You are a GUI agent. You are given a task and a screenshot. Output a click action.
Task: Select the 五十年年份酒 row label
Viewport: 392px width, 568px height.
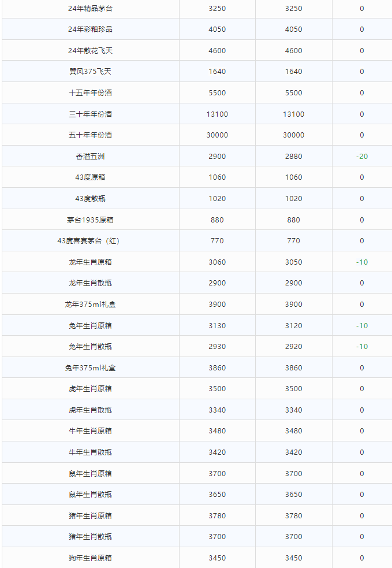coord(90,135)
